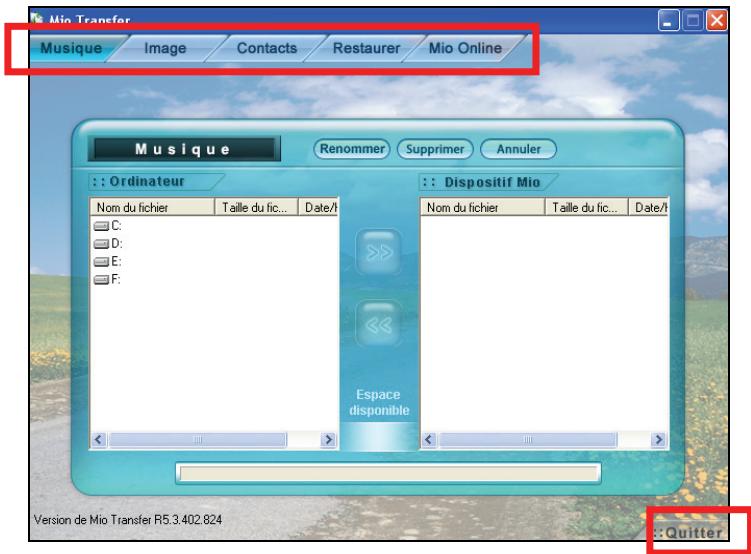Sort Dispositif Mio list by Nom du fichier

point(483,207)
